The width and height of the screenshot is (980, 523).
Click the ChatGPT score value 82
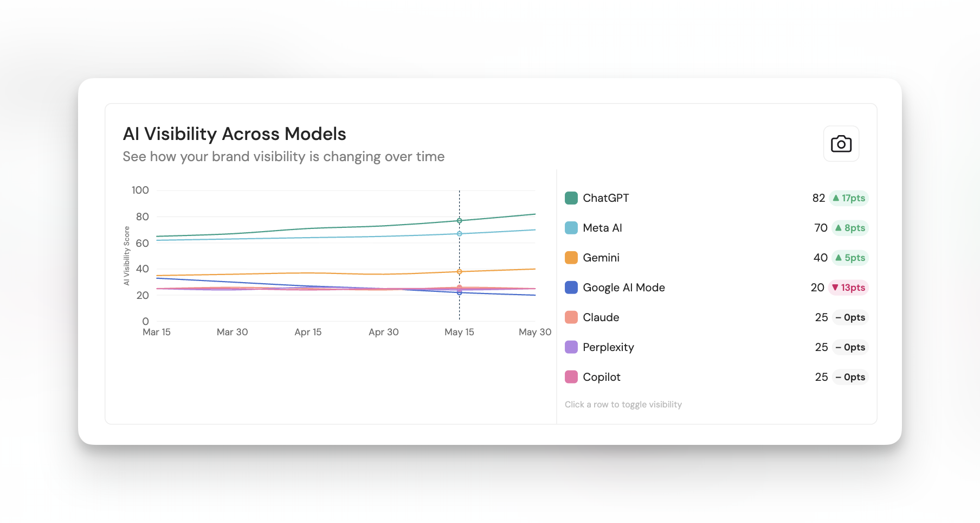pos(818,198)
